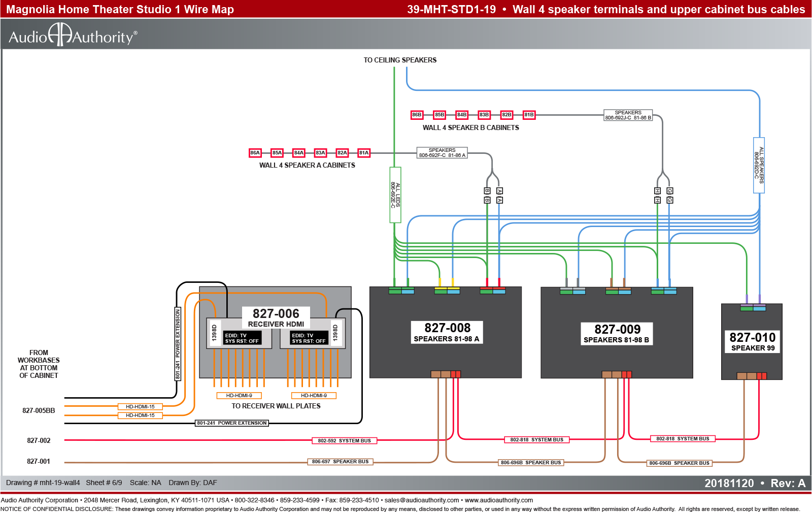Select terminal box 82B

pos(506,115)
